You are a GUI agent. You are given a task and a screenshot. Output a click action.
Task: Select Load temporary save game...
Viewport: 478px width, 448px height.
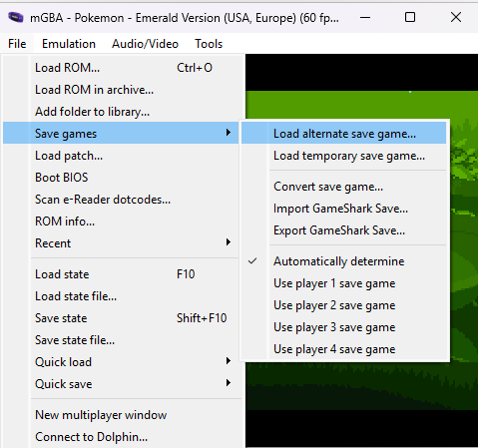pos(344,156)
